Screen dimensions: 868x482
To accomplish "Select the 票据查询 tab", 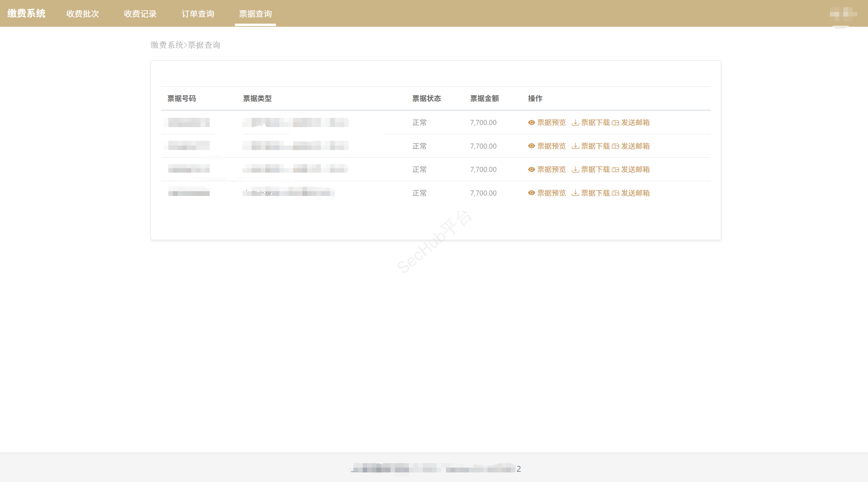I will [255, 14].
